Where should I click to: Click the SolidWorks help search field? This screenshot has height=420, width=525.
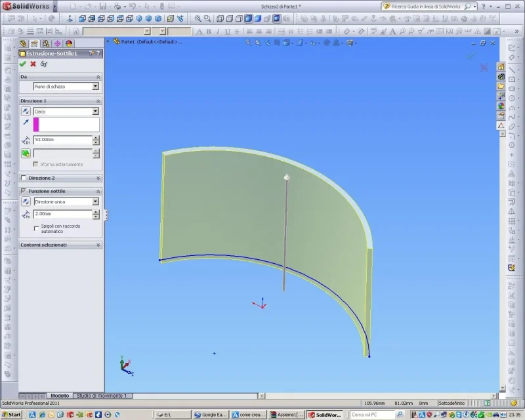click(x=425, y=7)
